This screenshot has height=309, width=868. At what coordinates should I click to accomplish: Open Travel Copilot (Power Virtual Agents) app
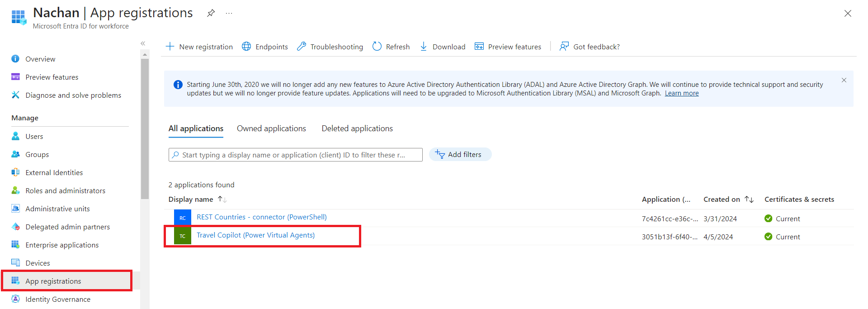(255, 235)
